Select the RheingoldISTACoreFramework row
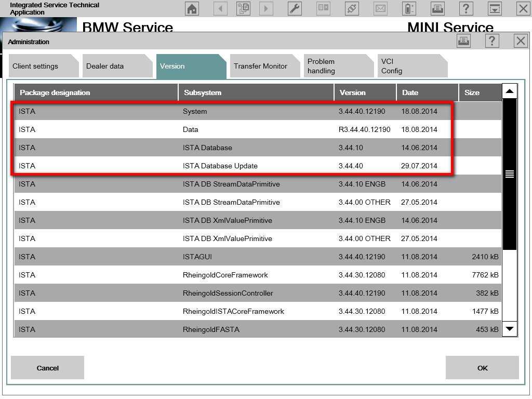Image resolution: width=532 pixels, height=399 pixels. coord(258,311)
